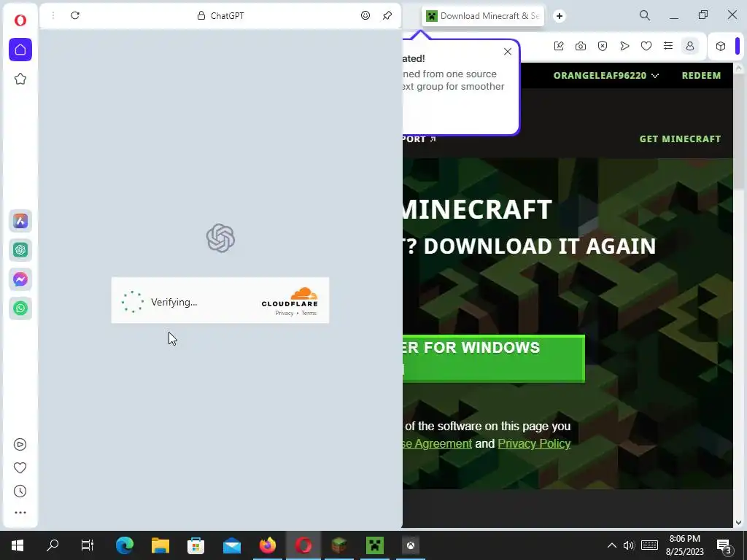Open Microsoft Store from taskbar
This screenshot has height=560, width=747.
coord(196,545)
